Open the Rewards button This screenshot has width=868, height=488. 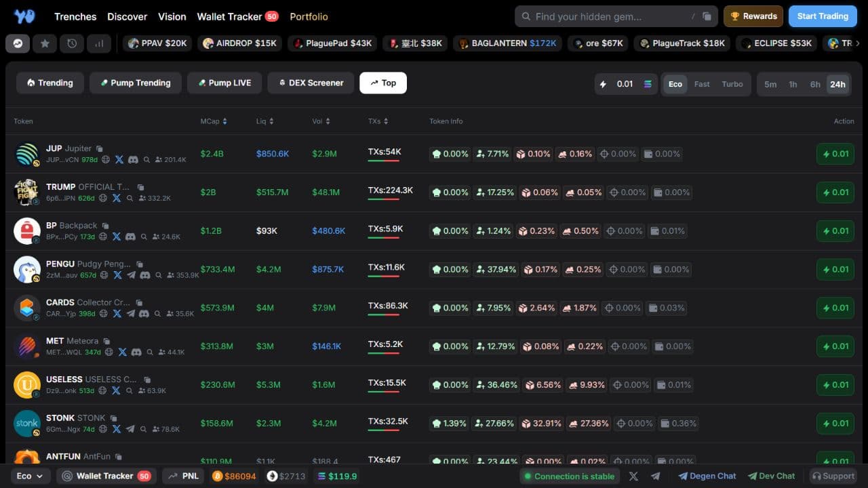pyautogui.click(x=753, y=16)
